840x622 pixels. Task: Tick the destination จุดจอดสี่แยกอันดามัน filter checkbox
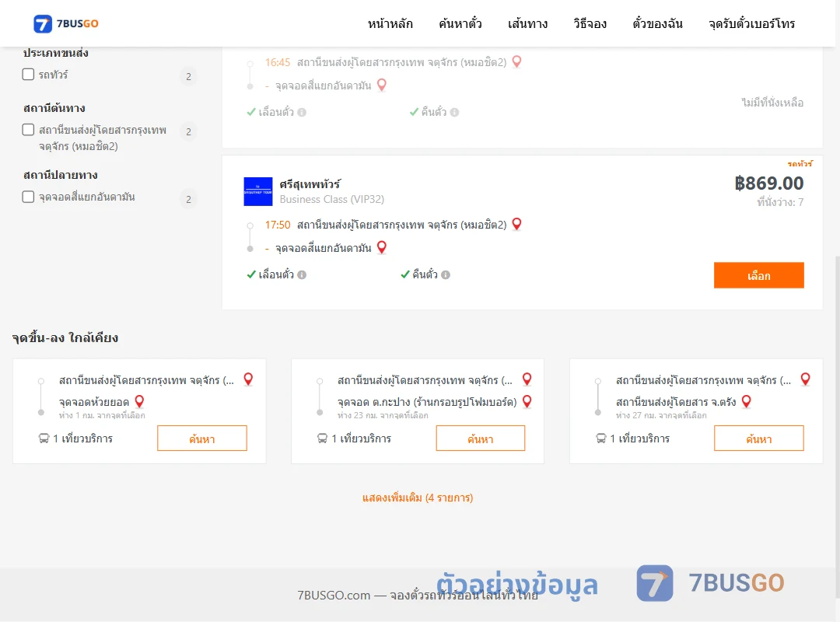tap(29, 197)
